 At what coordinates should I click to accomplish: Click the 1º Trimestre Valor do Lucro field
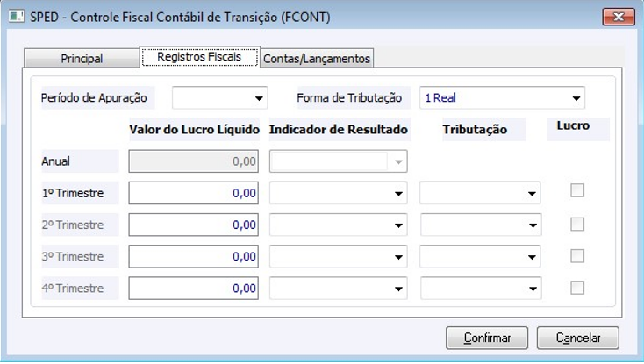pos(194,194)
